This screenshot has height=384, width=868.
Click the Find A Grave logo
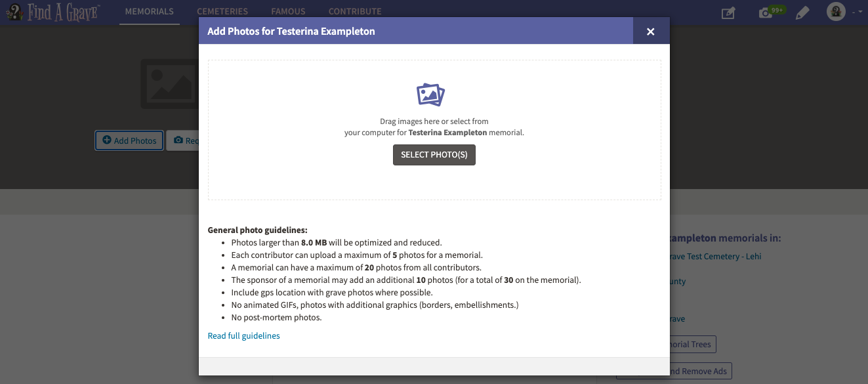click(52, 12)
